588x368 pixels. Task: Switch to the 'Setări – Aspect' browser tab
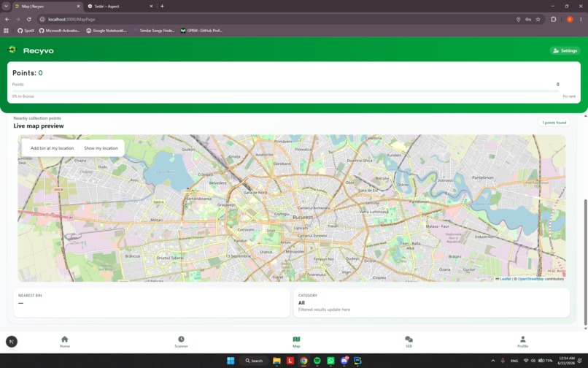[120, 7]
